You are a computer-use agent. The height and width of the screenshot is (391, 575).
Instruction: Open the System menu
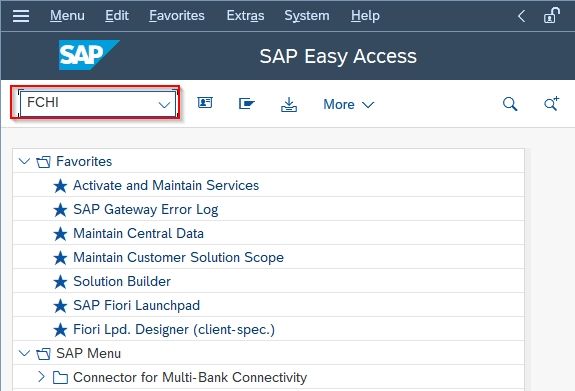(x=307, y=16)
